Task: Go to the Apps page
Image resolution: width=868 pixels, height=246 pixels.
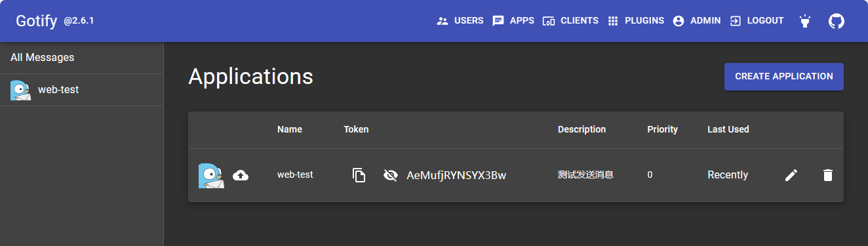Action: (x=513, y=21)
